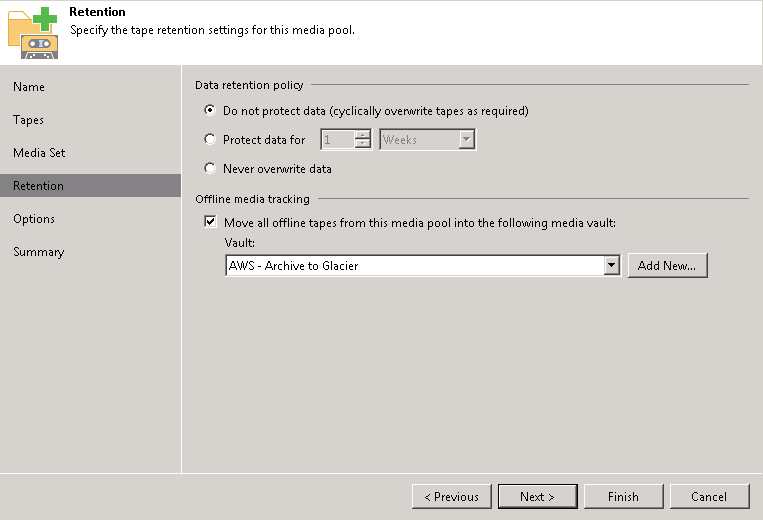
Task: Switch to the Options wizard step
Action: point(34,219)
